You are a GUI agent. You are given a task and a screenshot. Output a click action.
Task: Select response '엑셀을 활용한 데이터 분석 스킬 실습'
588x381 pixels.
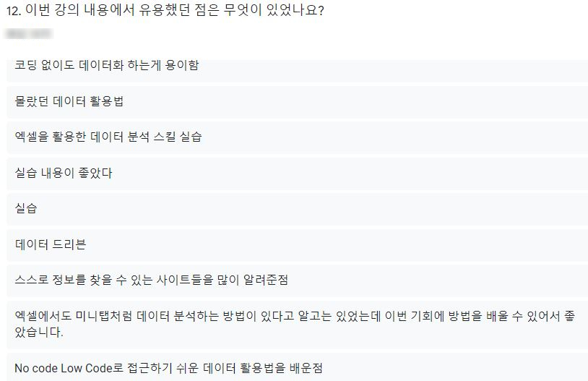pyautogui.click(x=298, y=137)
